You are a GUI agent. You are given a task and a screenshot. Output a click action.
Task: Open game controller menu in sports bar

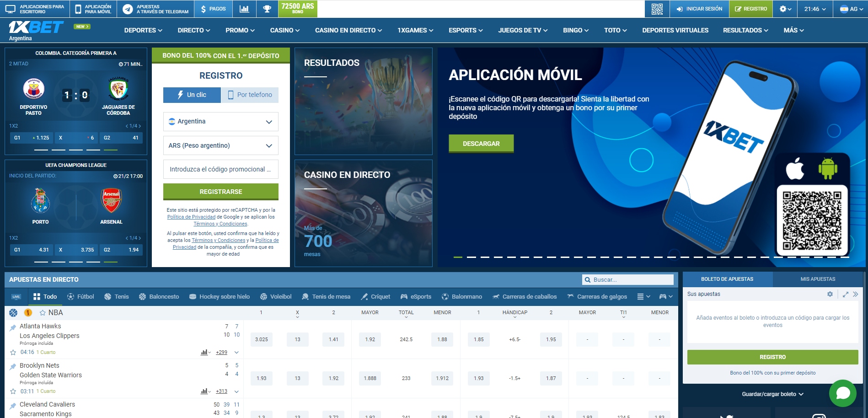click(665, 297)
